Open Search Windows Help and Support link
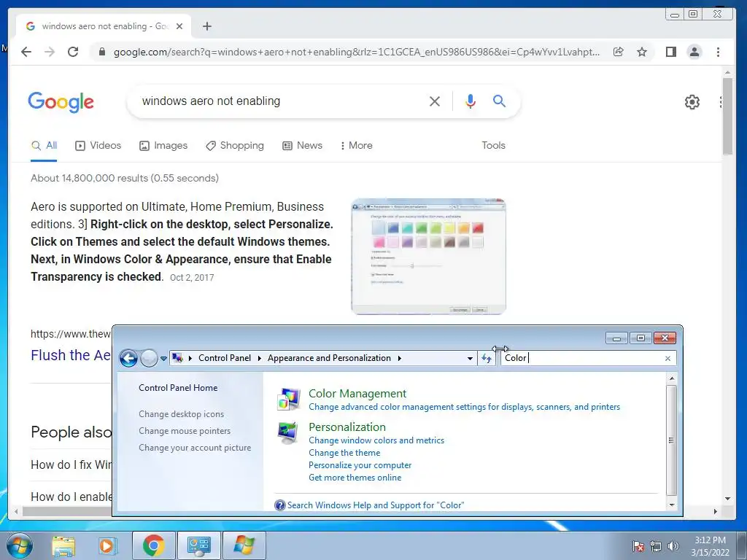Image resolution: width=747 pixels, height=560 pixels. (x=376, y=505)
